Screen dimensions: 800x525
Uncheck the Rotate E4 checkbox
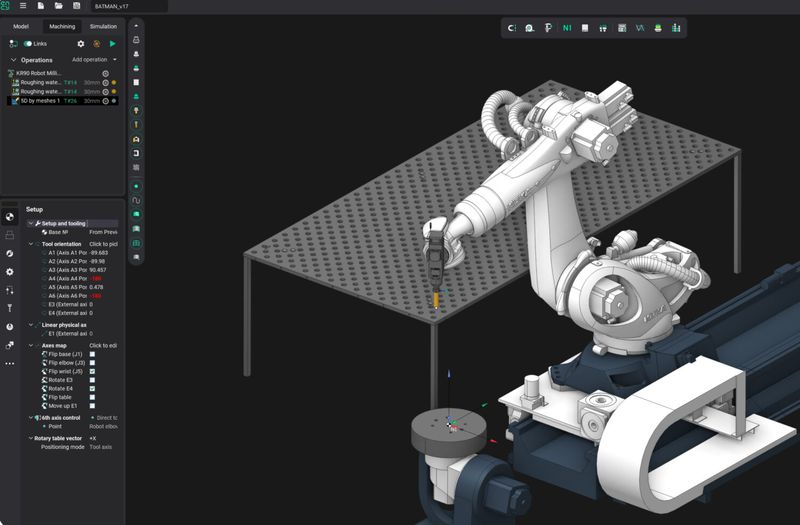[x=92, y=389]
